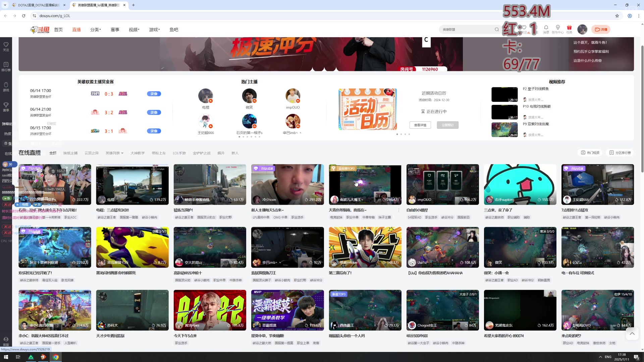Open video P2 皇子对线鳄鱼 thumbnail
644x362 pixels.
tap(504, 95)
